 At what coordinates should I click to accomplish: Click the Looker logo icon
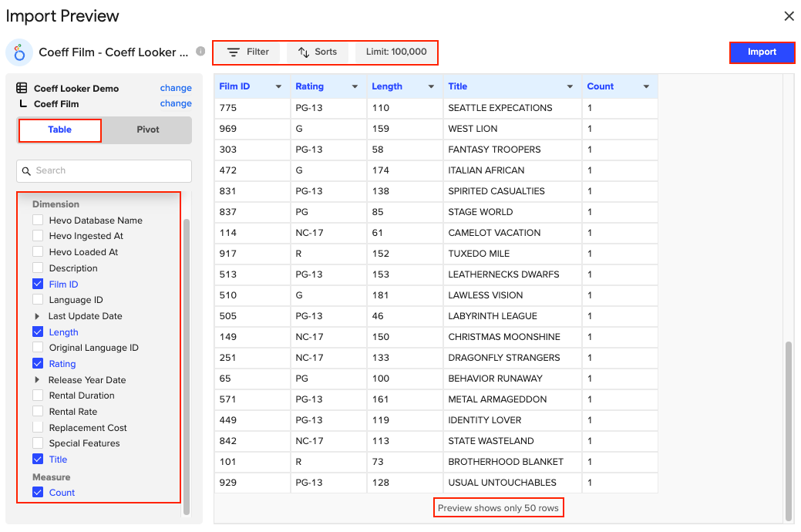coord(19,52)
